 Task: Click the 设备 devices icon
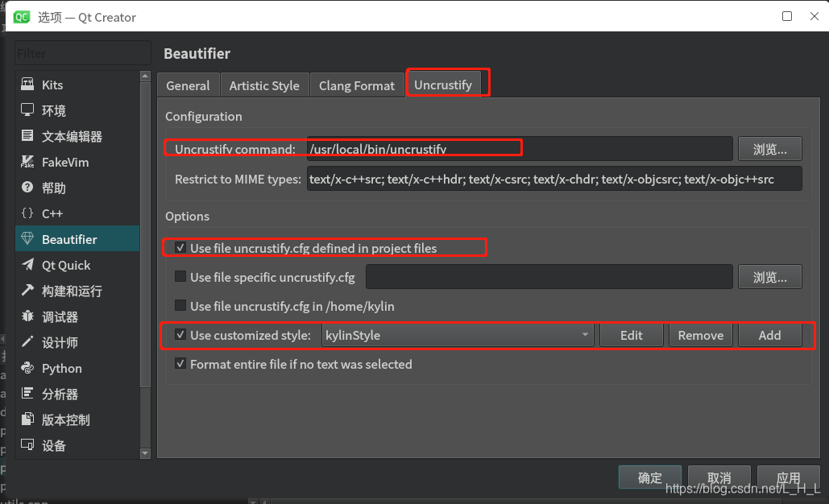(x=27, y=445)
